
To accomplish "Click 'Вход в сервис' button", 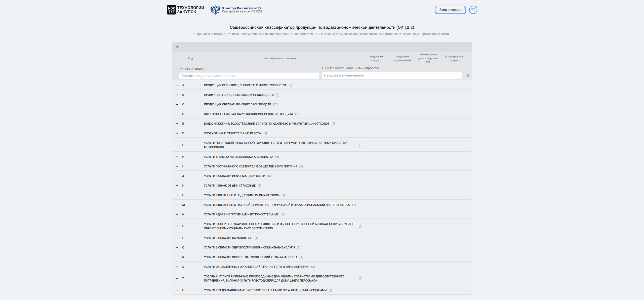I will pos(450,10).
